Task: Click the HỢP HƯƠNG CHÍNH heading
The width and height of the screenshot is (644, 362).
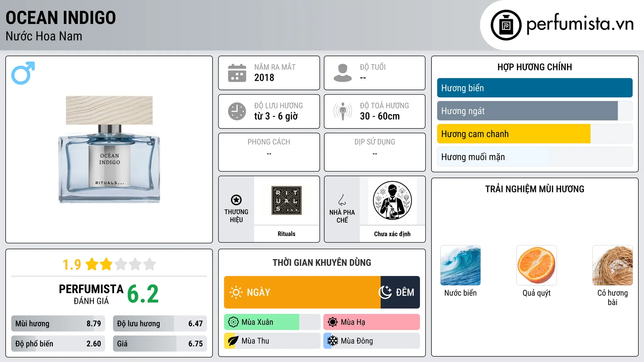Action: pos(535,67)
